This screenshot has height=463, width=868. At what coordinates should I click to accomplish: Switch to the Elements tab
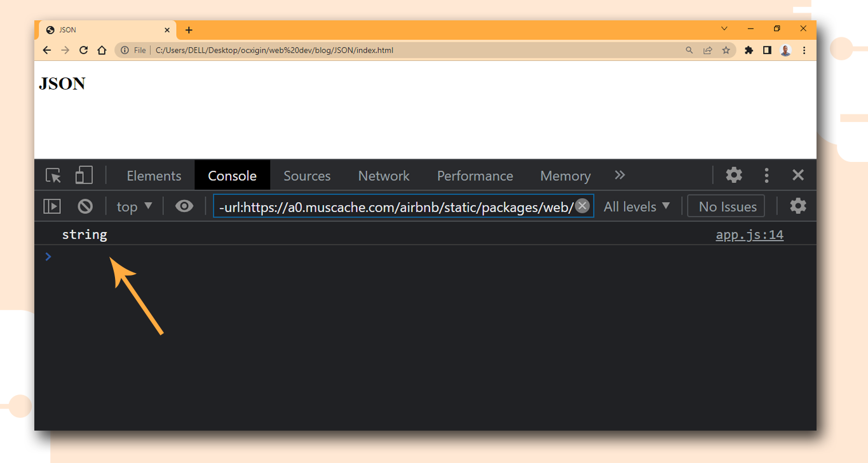[x=154, y=176]
